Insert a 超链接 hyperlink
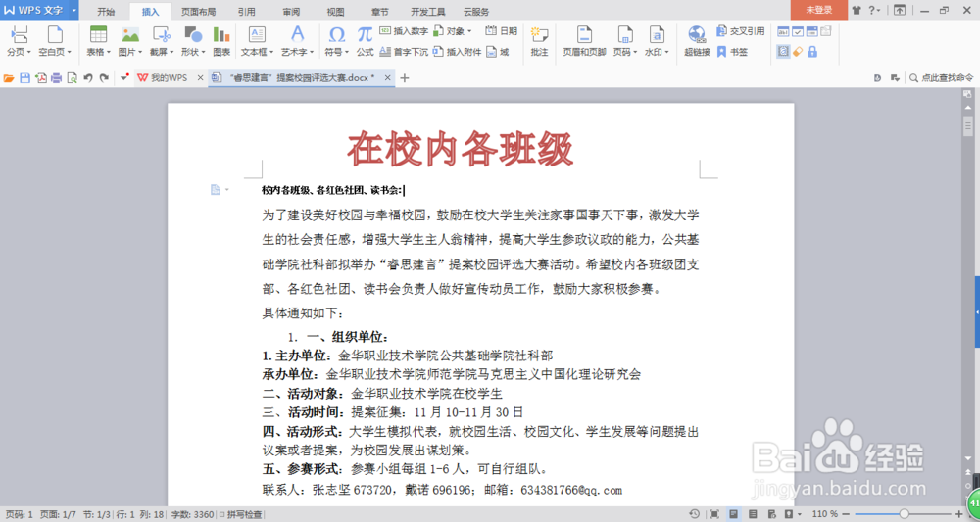Viewport: 980px width, 522px height. [x=697, y=41]
